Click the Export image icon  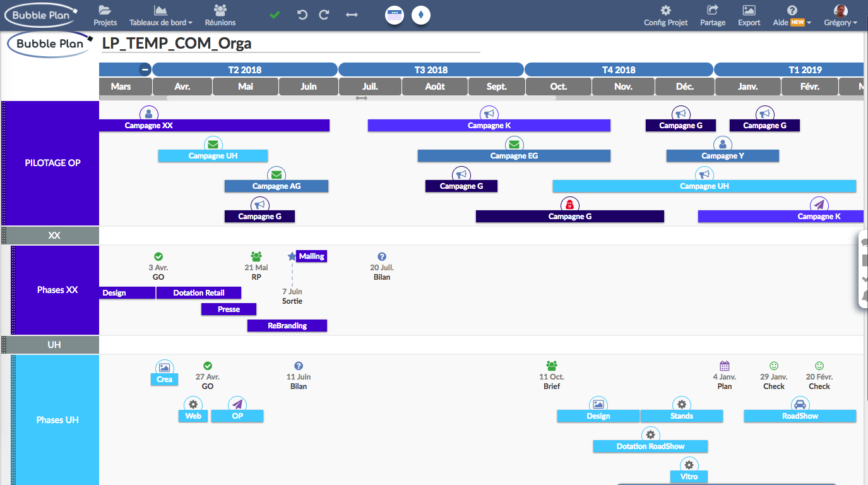click(749, 11)
